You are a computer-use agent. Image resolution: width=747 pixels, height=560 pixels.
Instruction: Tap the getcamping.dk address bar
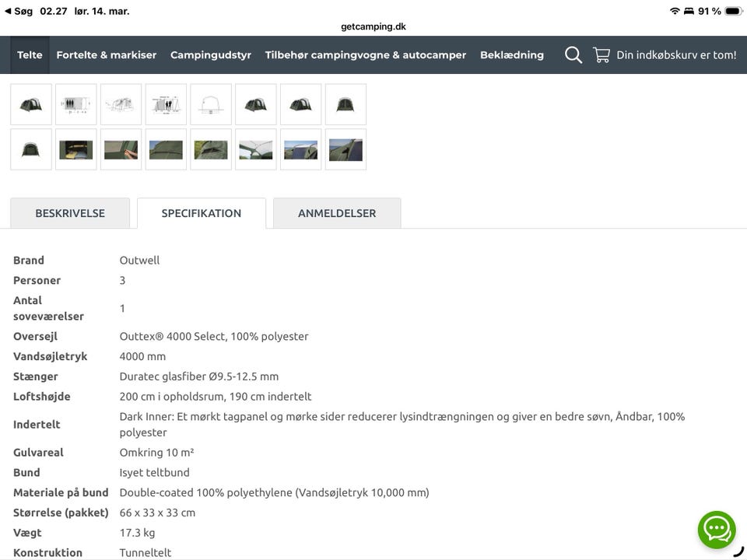(x=373, y=26)
